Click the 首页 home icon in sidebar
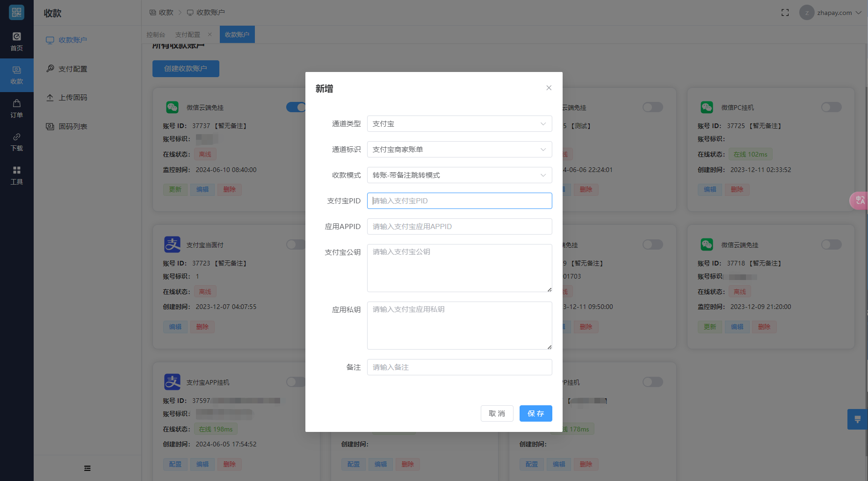 tap(16, 37)
